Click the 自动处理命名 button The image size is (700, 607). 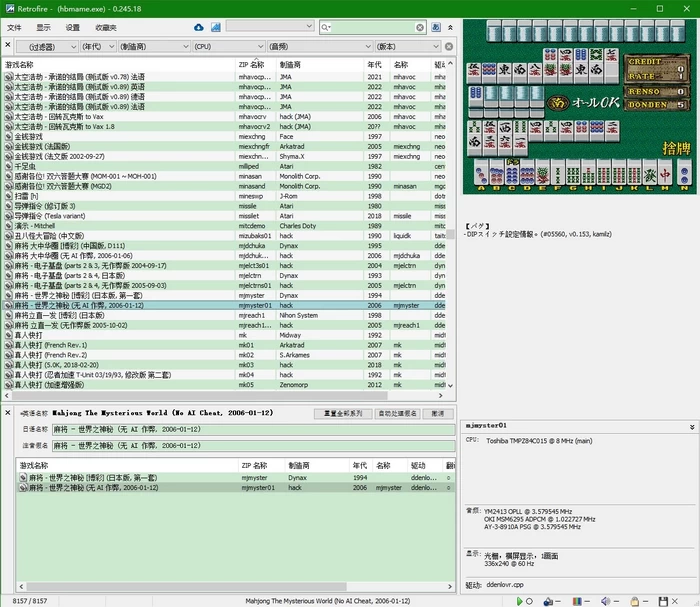click(x=396, y=413)
